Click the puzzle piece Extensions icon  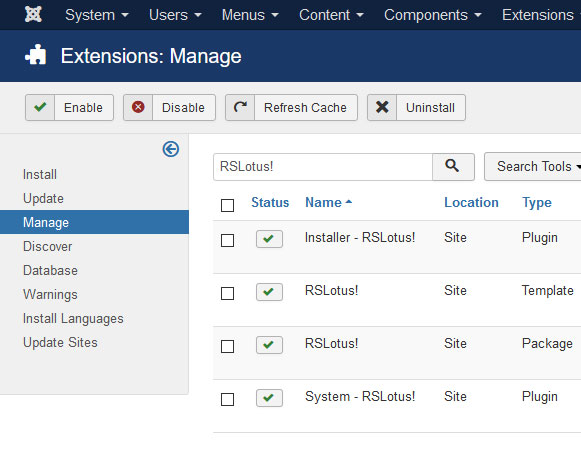click(36, 55)
